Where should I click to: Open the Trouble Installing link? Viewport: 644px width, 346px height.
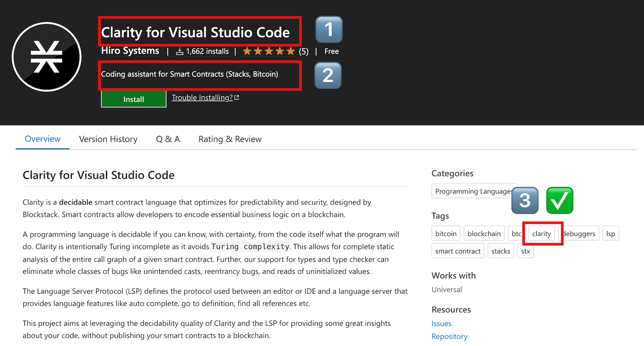click(202, 97)
